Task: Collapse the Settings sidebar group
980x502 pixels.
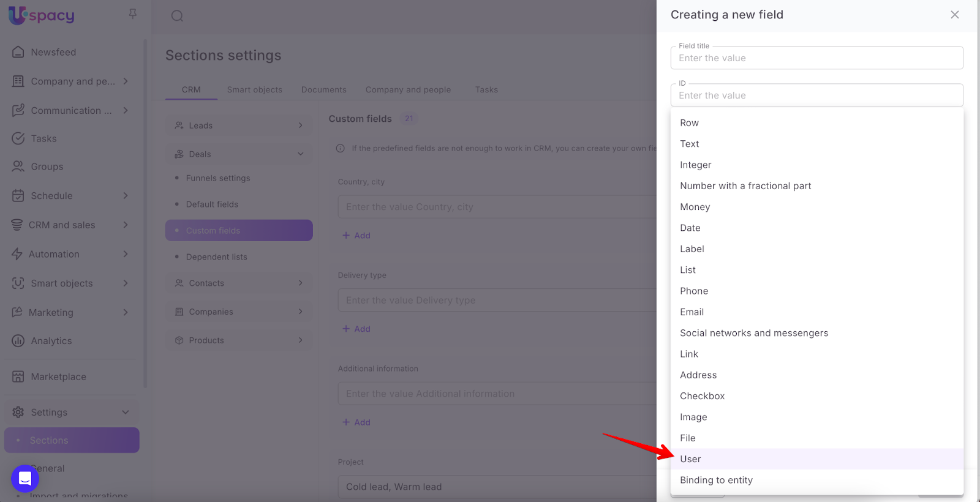Action: 125,412
